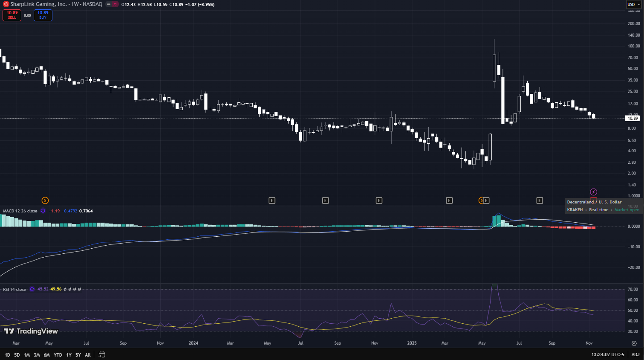The width and height of the screenshot is (644, 360).
Task: Open the 'Go to date' icon beside All
Action: tap(101, 354)
